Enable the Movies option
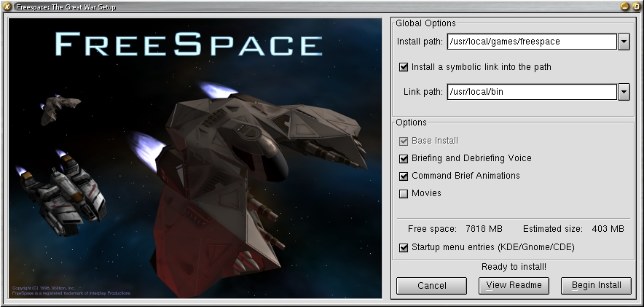Image resolution: width=644 pixels, height=307 pixels. (x=404, y=193)
